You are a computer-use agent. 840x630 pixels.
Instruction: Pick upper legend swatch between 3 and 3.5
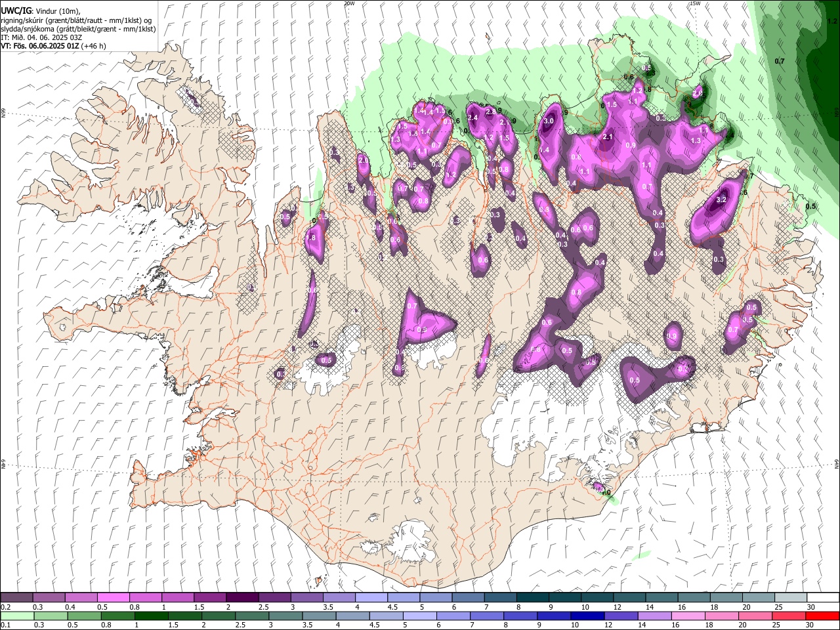click(306, 597)
